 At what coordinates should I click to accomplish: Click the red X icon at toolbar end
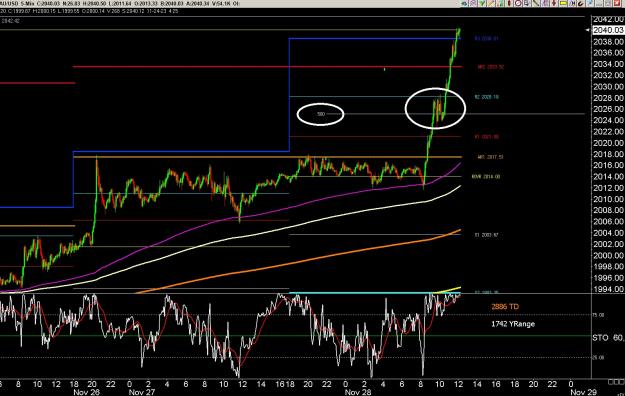pos(617,3)
